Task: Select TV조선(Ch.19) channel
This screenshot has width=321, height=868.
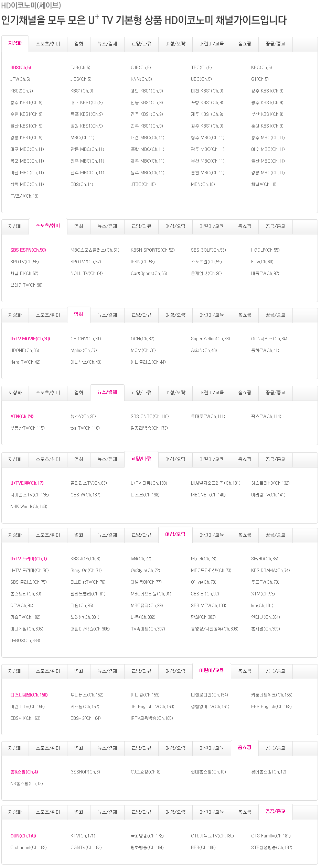Action: (24, 196)
